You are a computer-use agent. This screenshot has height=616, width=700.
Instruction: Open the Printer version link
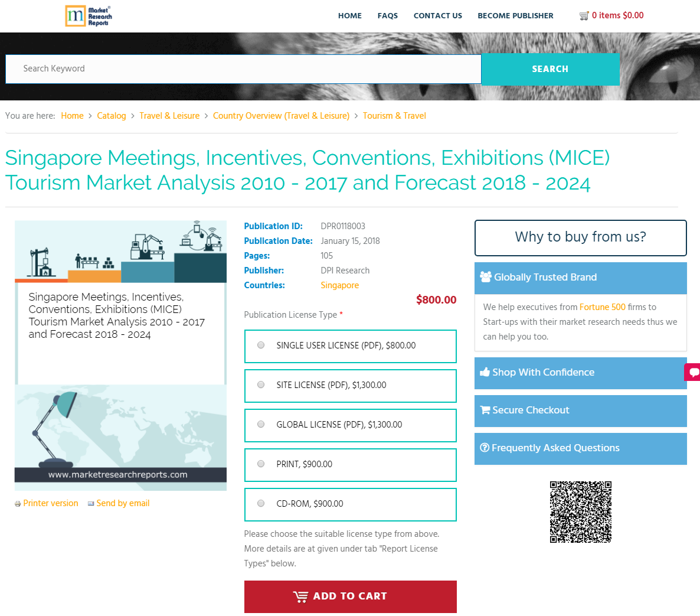[50, 503]
